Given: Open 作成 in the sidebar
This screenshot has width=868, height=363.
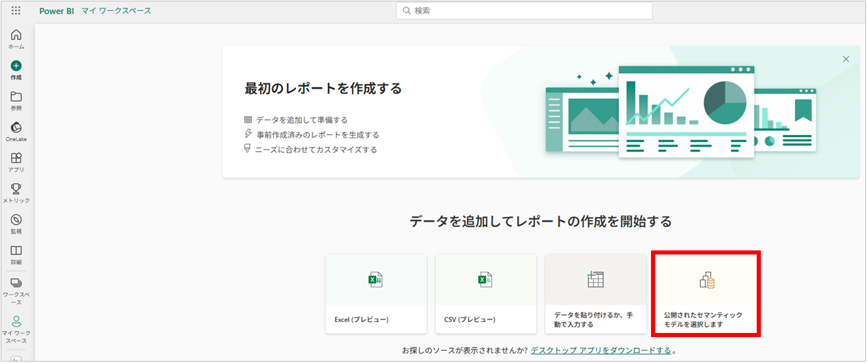Looking at the screenshot, I should tap(16, 70).
